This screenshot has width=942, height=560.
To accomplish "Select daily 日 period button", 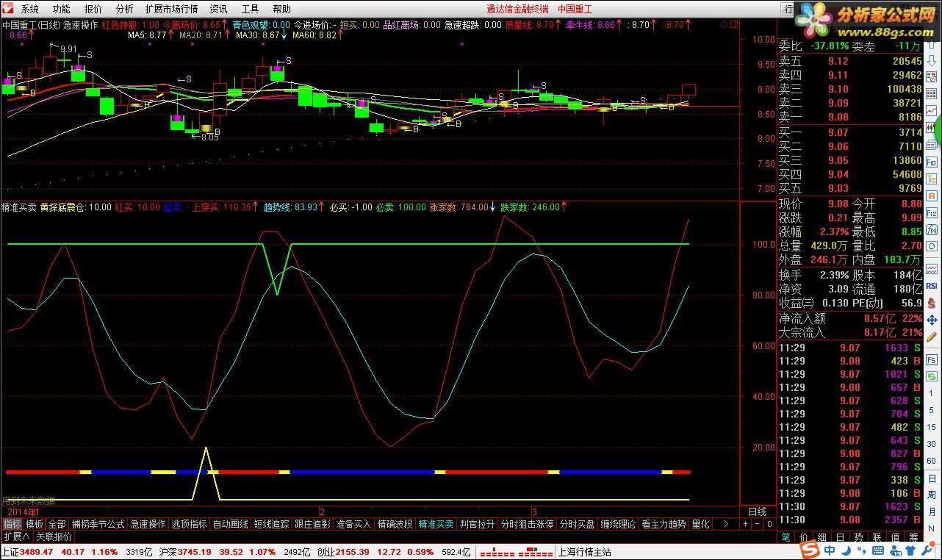I will pos(932,478).
